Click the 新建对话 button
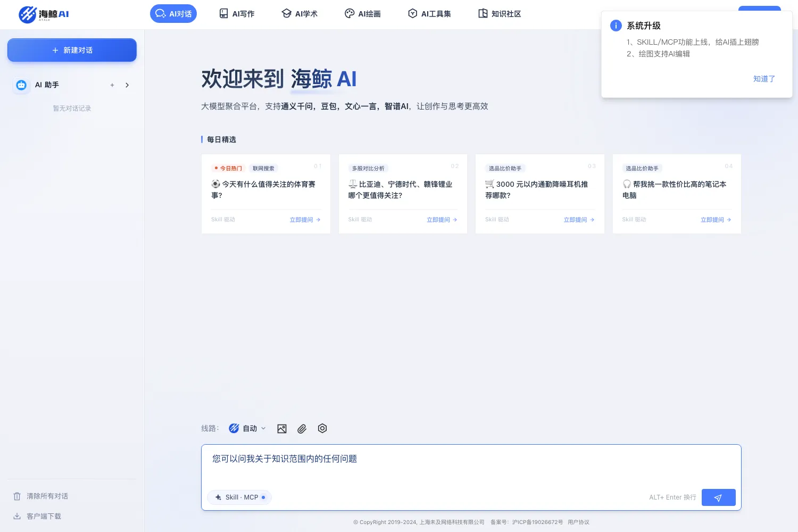The width and height of the screenshot is (798, 532). pos(72,50)
